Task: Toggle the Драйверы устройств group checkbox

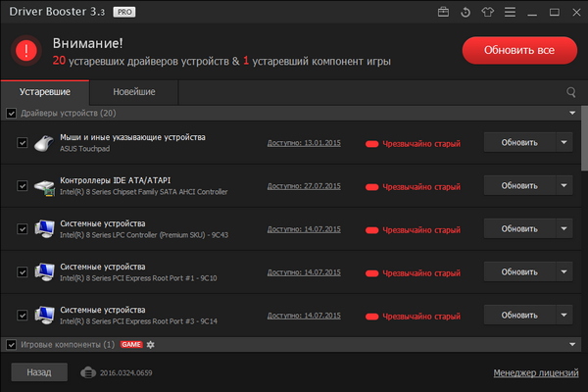Action: pos(12,114)
